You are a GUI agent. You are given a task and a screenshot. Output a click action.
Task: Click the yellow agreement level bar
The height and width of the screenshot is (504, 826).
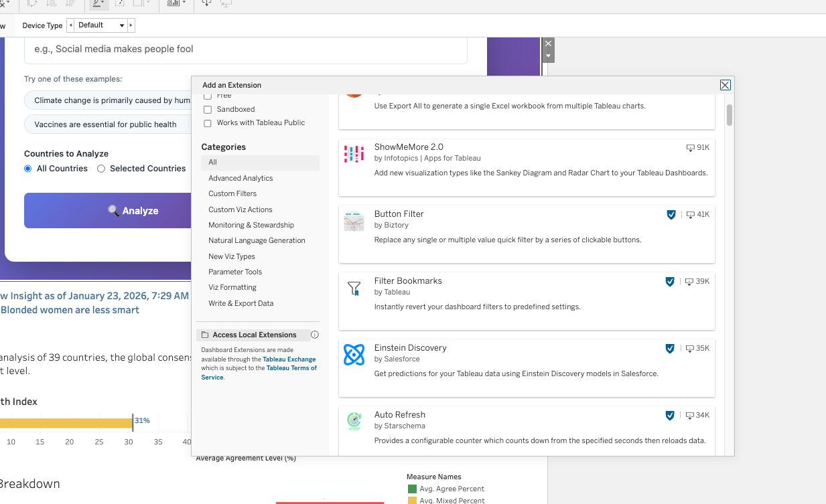click(66, 423)
